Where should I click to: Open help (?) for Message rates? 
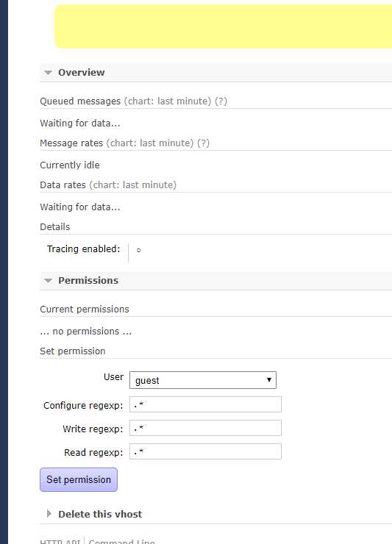203,143
